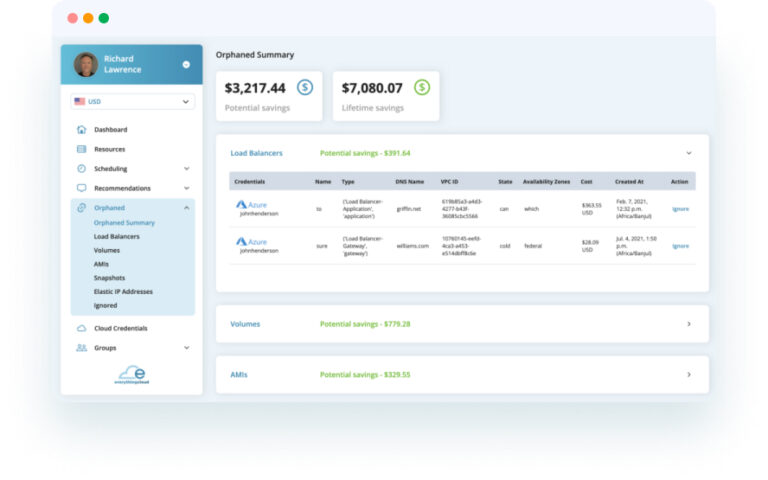Click the williams.com DNS name cell
This screenshot has width=768, height=480.
coord(412,246)
